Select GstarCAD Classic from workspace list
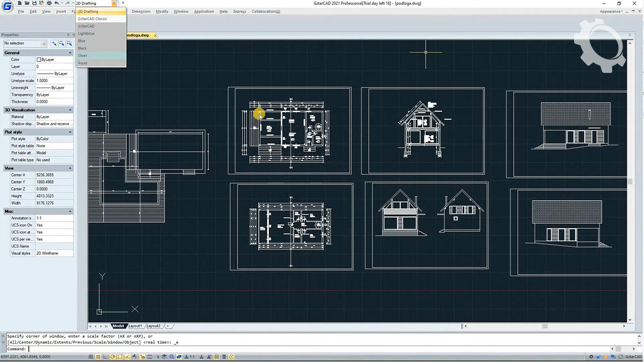The width and height of the screenshot is (644, 362). (93, 19)
